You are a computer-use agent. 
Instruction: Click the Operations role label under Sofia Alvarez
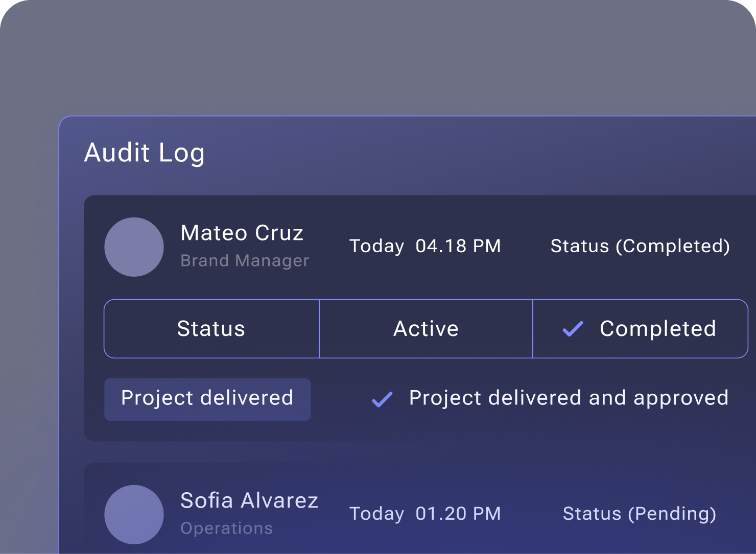pos(226,528)
